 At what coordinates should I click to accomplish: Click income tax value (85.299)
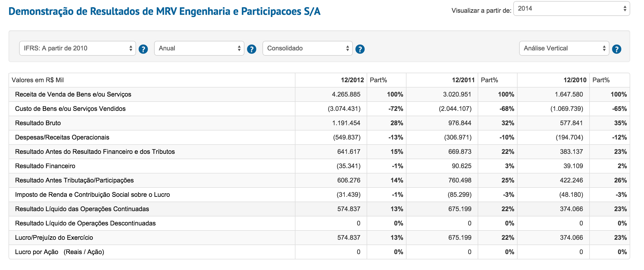(460, 195)
